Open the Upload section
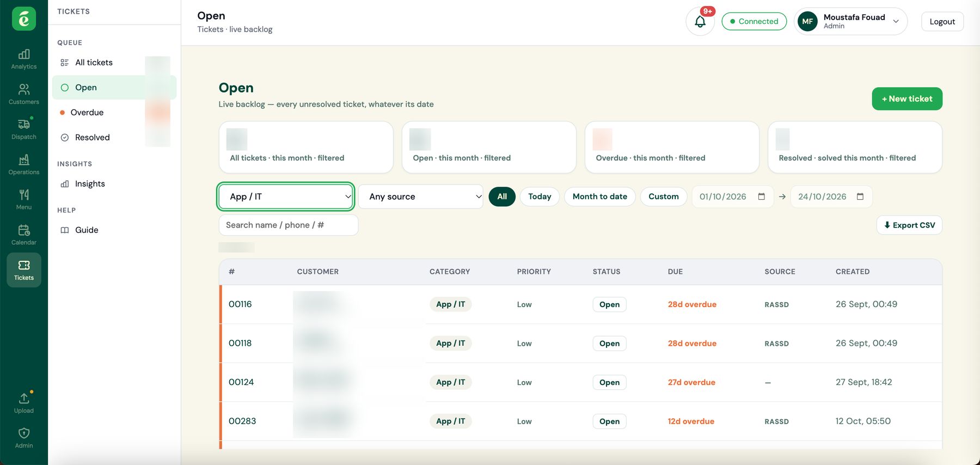The width and height of the screenshot is (980, 465). click(x=24, y=403)
